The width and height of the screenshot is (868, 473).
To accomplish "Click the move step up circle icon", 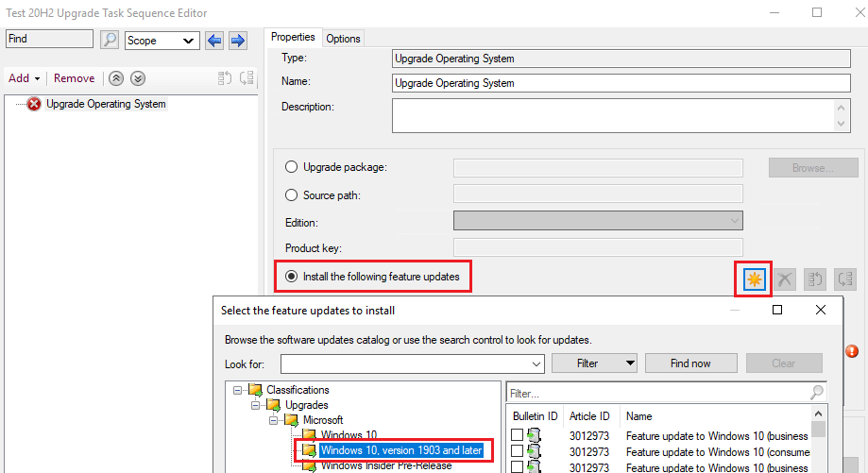I will pos(116,78).
